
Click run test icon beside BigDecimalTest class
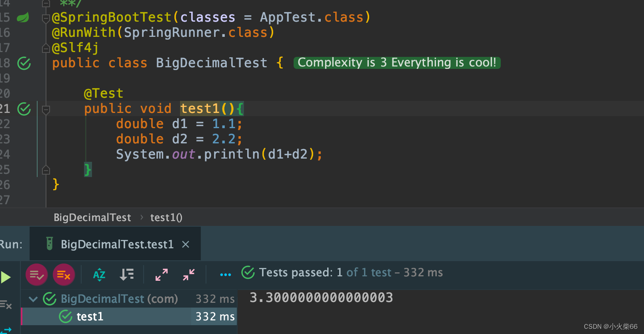click(24, 63)
